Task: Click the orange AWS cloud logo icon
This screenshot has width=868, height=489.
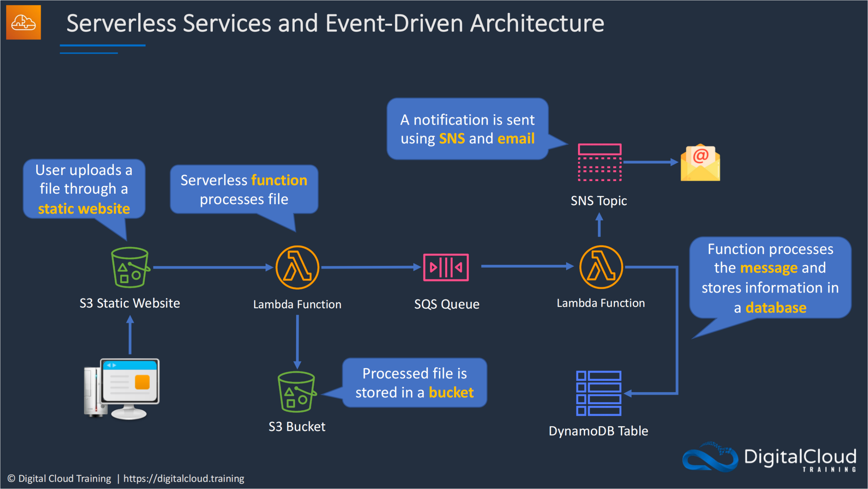Action: point(24,22)
